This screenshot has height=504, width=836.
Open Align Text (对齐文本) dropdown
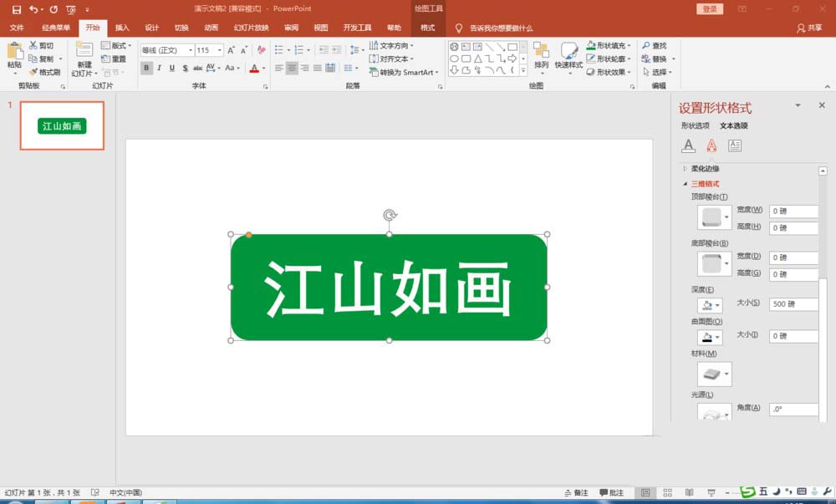tap(392, 59)
